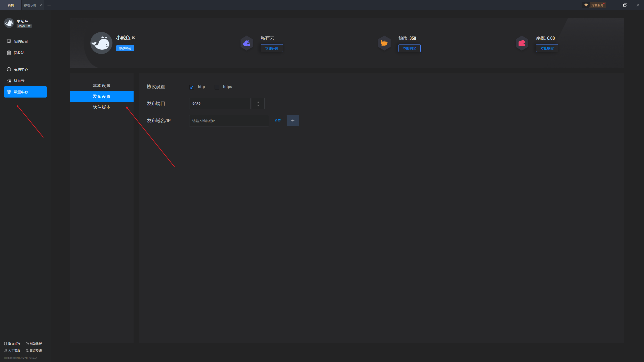644x362 pixels.
Task: Click the 检查 link next to the domain field
Action: coord(277,121)
